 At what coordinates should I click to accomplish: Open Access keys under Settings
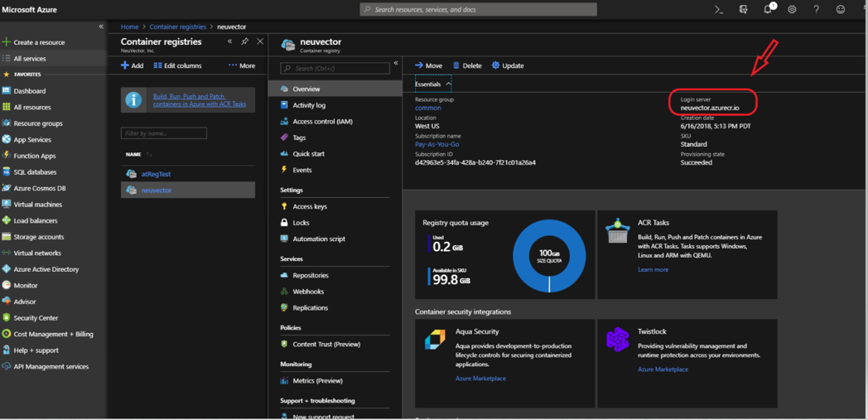(309, 206)
